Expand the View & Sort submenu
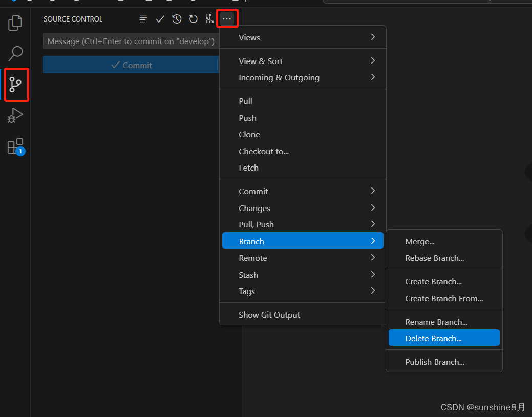Viewport: 532px width, 417px height. pyautogui.click(x=303, y=61)
